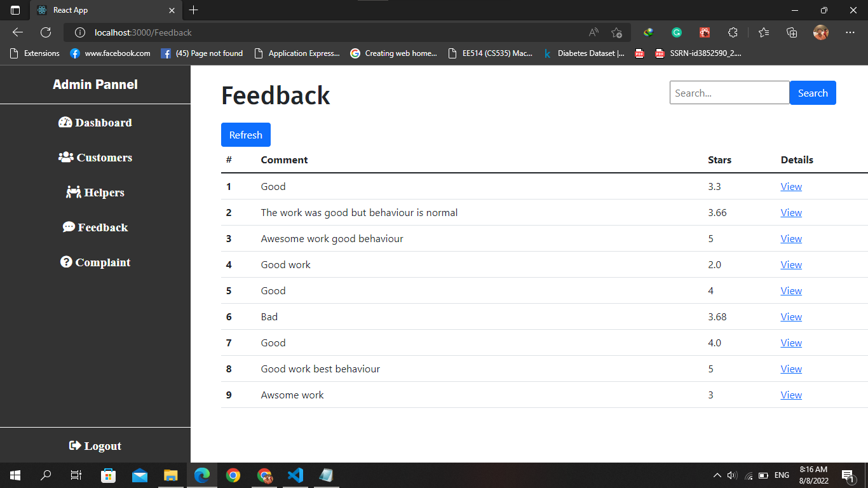Click the address bar URL localhost:3000/Feedback
Image resolution: width=868 pixels, height=488 pixels.
[143, 32]
